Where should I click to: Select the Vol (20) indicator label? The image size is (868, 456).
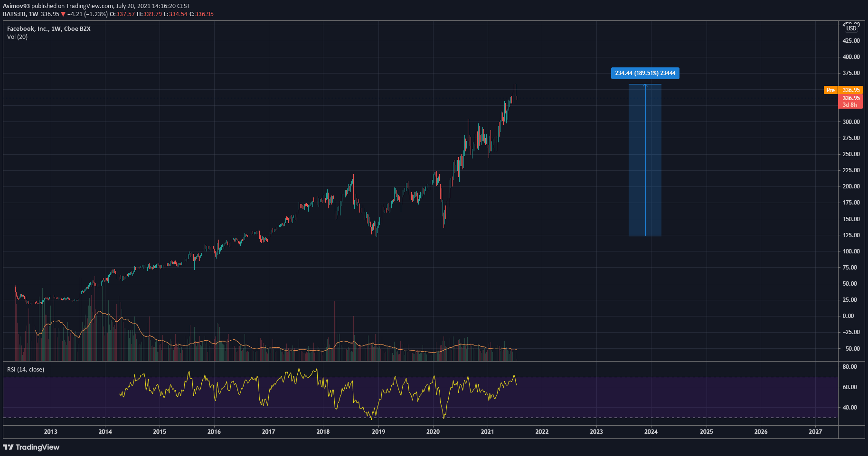coord(17,37)
